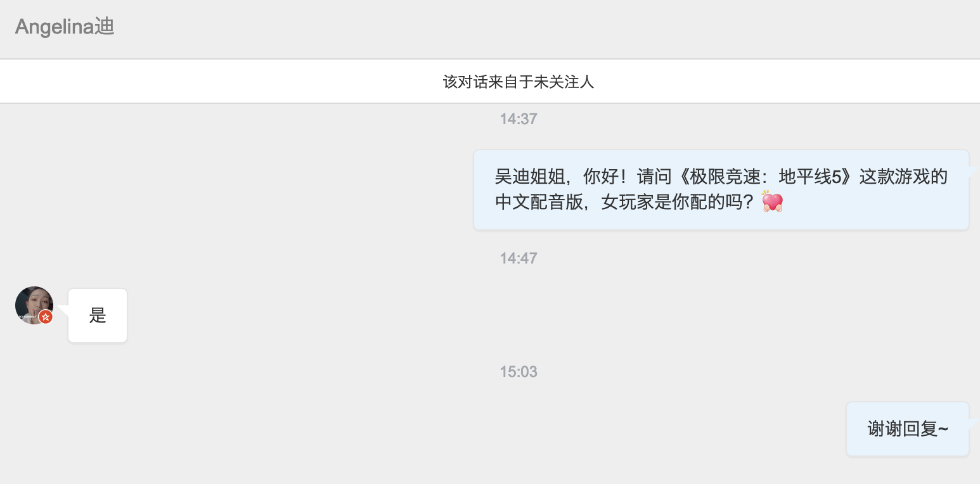Click the 14:47 timestamp
This screenshot has height=484, width=980.
pyautogui.click(x=519, y=258)
